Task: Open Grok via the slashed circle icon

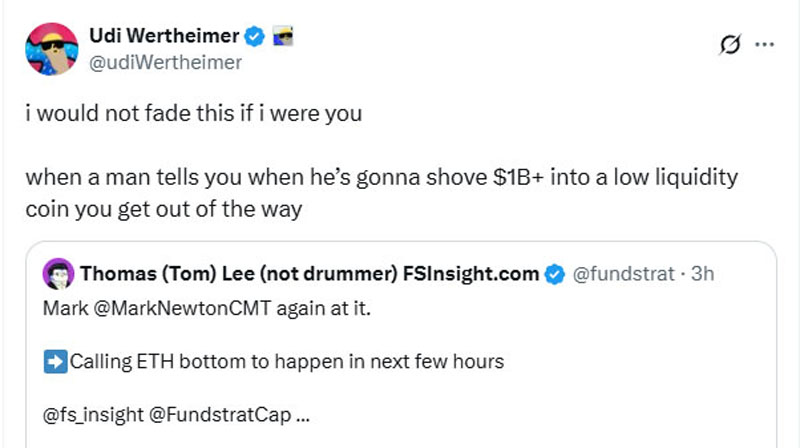Action: click(731, 44)
